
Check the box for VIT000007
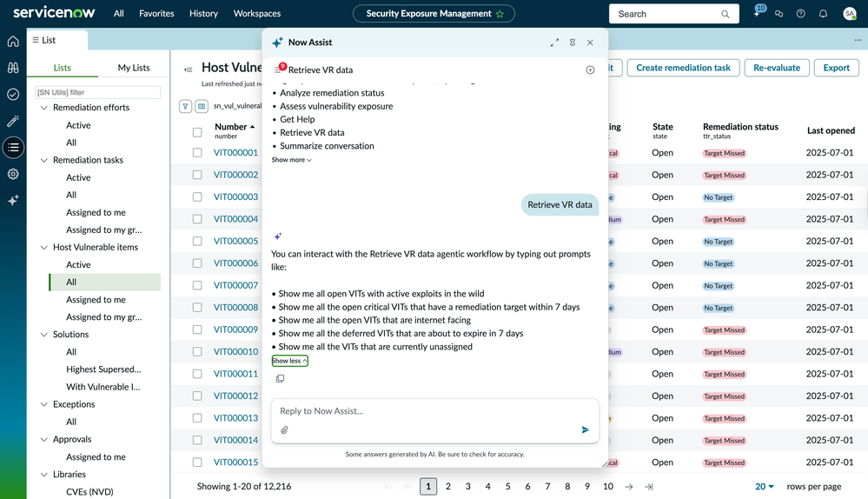[197, 285]
